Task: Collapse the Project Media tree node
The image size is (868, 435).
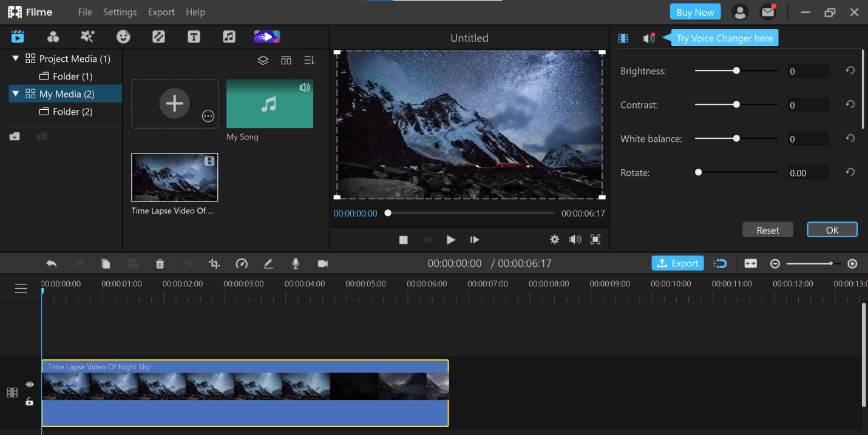Action: [16, 59]
